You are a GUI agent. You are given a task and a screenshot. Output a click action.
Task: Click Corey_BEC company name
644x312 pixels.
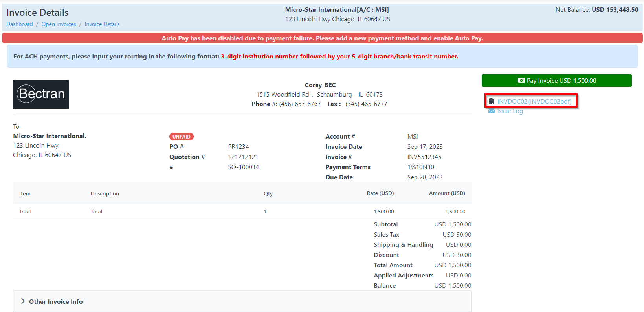tap(320, 85)
